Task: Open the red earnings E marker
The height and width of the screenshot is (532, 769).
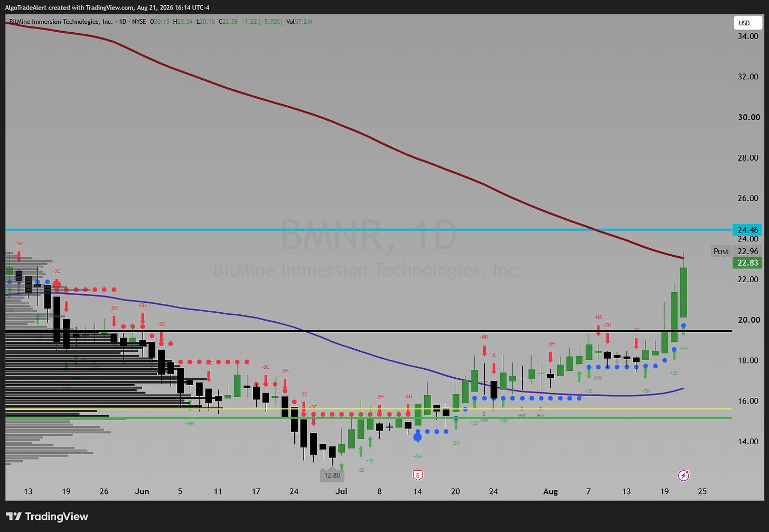Action: coord(418,475)
